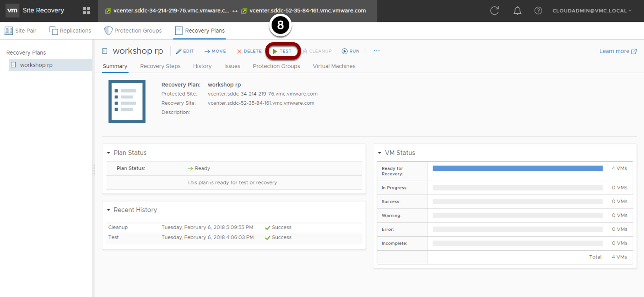Click Tuesday, February 6, 2018 4:06:03 PM

(x=208, y=237)
